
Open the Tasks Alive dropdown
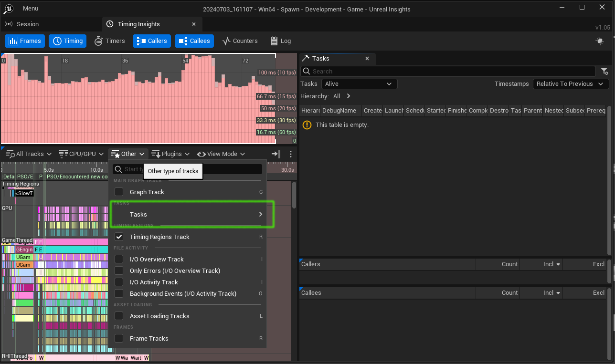coord(359,83)
